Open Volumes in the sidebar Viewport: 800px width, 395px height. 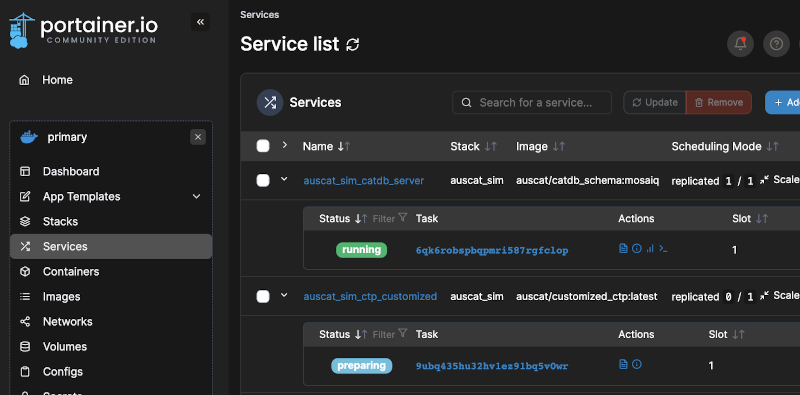click(x=111, y=347)
